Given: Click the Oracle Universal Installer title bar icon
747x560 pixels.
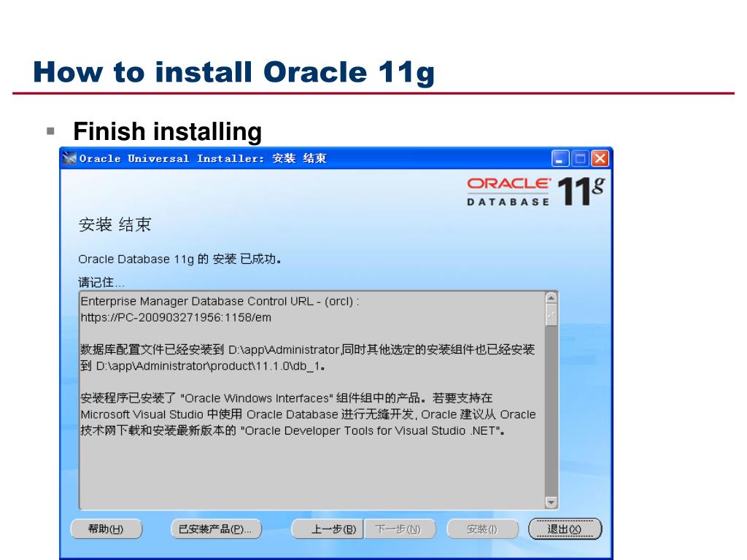Looking at the screenshot, I should [69, 158].
